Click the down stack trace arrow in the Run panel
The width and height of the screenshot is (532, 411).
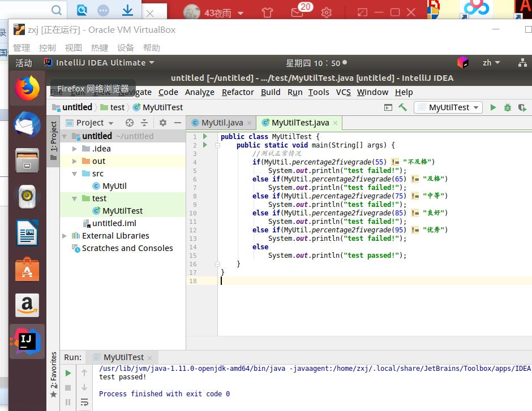pos(84,387)
